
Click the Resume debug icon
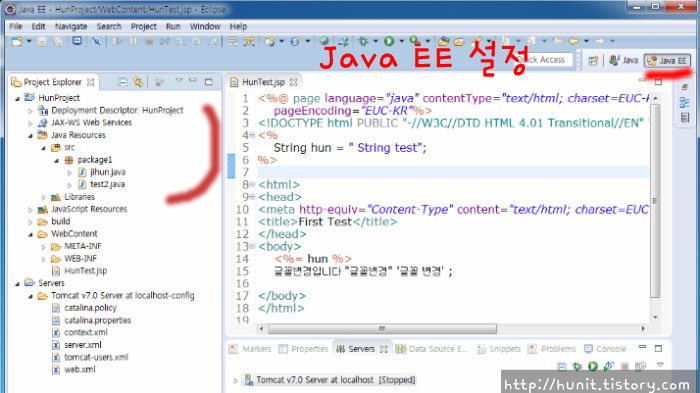[x=118, y=42]
